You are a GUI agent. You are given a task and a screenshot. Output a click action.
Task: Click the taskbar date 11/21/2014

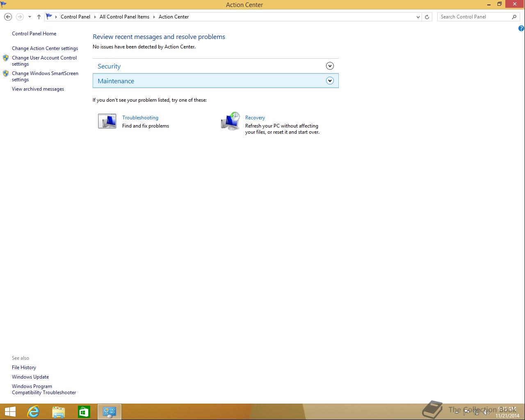point(507,415)
